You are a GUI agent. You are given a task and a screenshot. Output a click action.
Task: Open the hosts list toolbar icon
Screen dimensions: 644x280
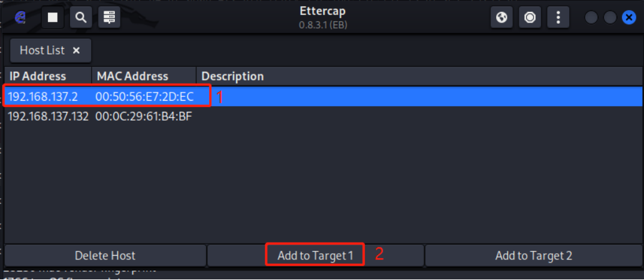pyautogui.click(x=109, y=17)
